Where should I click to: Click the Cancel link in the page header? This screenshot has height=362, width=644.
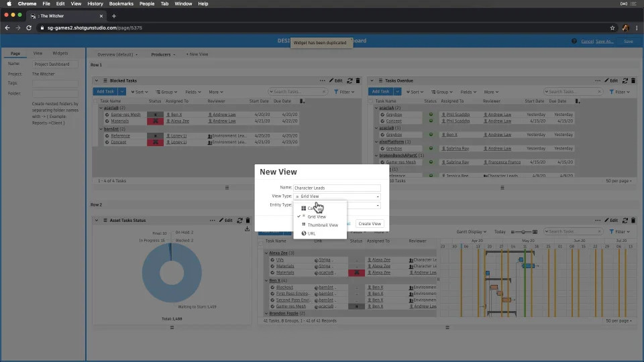(x=588, y=42)
